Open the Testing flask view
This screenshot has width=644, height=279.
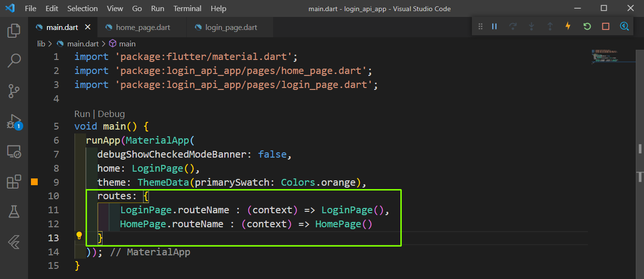[x=14, y=211]
